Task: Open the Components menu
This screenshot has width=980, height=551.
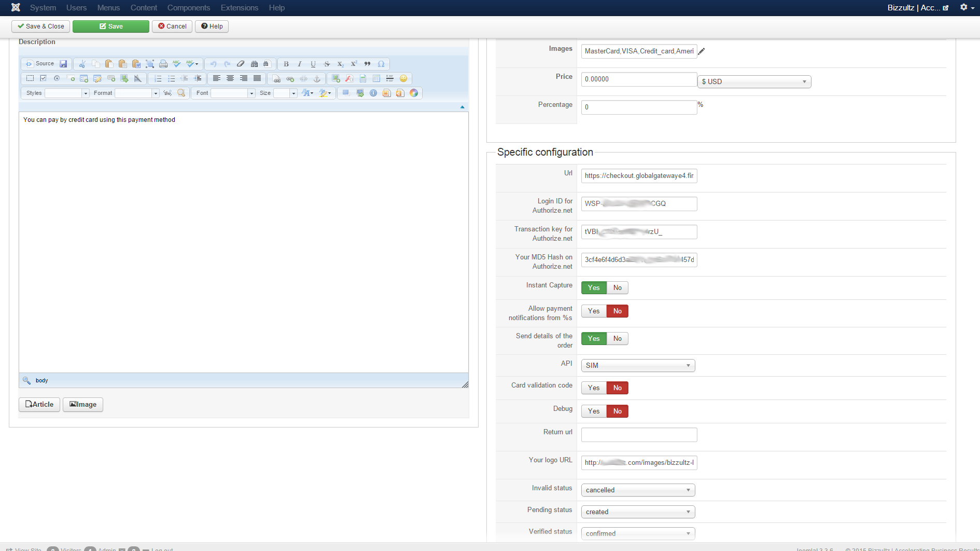Action: pos(189,8)
